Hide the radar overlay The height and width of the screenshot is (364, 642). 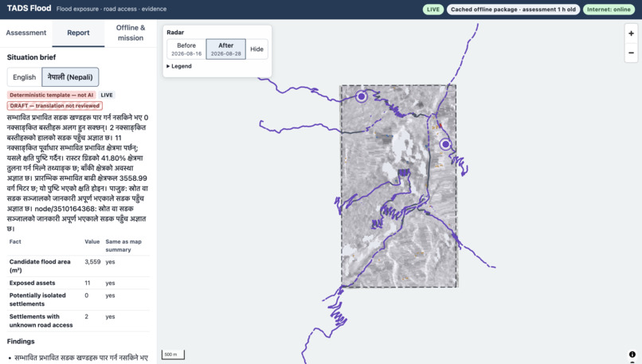point(256,49)
